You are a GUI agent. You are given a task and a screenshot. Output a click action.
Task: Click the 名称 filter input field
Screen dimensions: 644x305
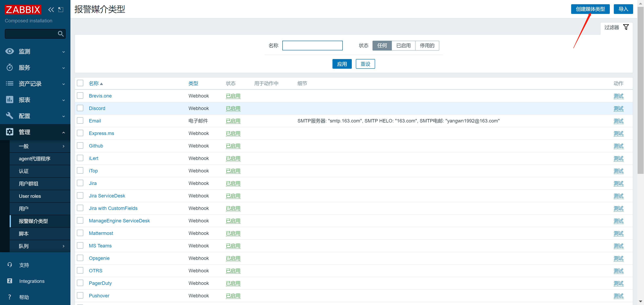[x=312, y=46]
